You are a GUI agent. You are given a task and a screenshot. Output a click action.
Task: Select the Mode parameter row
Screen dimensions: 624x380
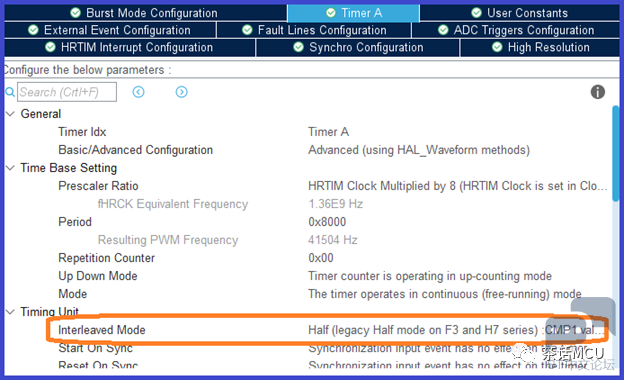pos(73,294)
